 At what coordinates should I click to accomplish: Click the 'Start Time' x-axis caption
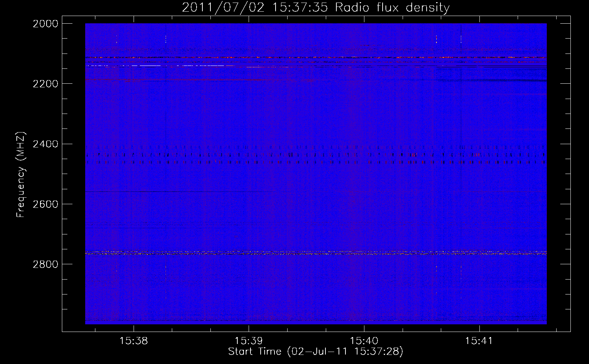(255, 352)
